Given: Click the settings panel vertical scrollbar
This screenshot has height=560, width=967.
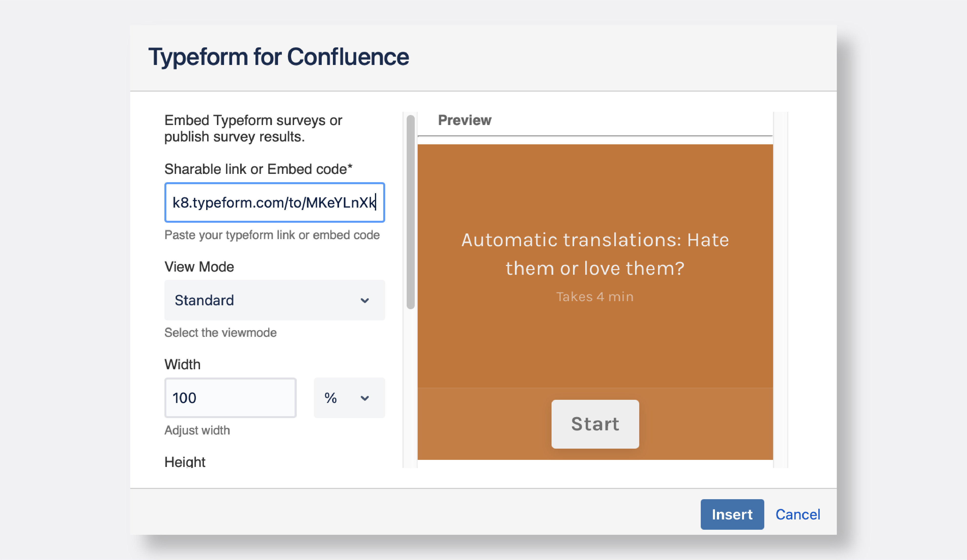Looking at the screenshot, I should [x=411, y=212].
